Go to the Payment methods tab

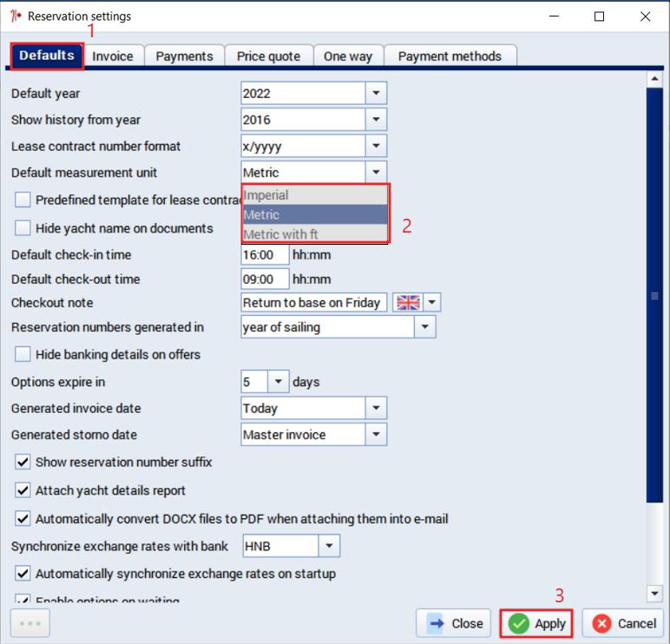[x=450, y=56]
